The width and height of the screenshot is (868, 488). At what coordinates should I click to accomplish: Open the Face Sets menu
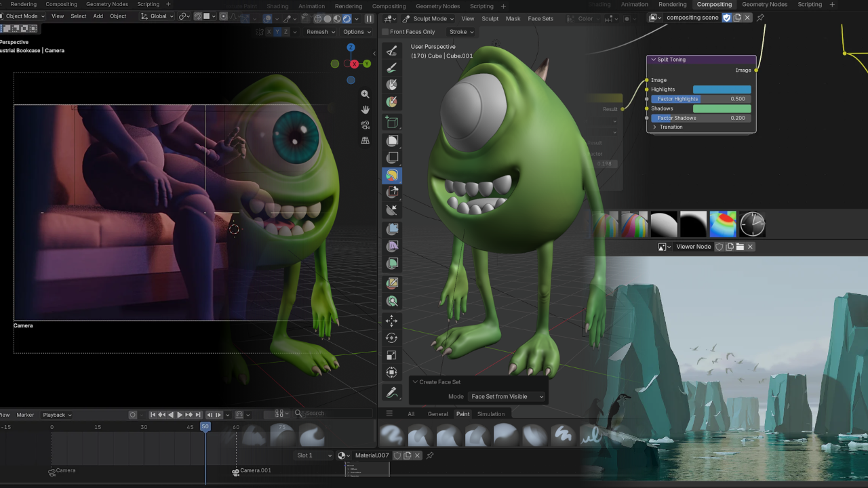point(540,19)
